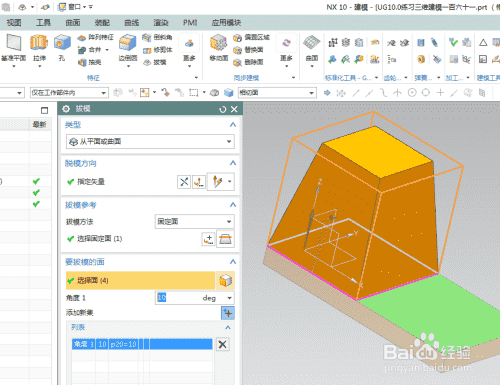500x385 pixels.
Task: Click the 添加新集 add new set icon
Action: pos(228,313)
